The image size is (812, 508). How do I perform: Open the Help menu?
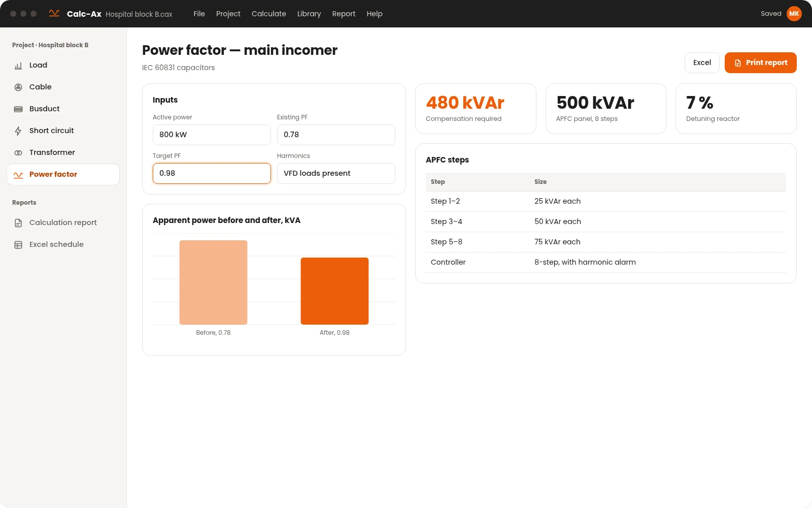coord(375,14)
